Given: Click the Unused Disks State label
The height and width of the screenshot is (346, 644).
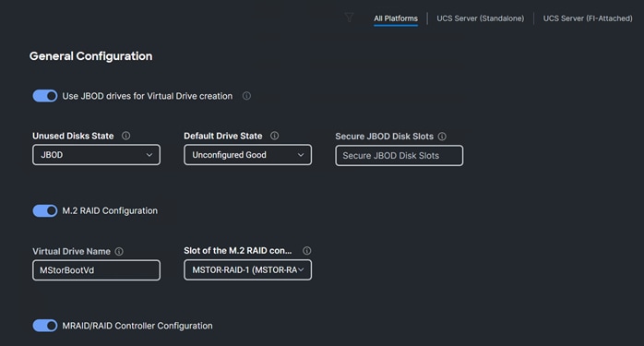Looking at the screenshot, I should [x=73, y=136].
